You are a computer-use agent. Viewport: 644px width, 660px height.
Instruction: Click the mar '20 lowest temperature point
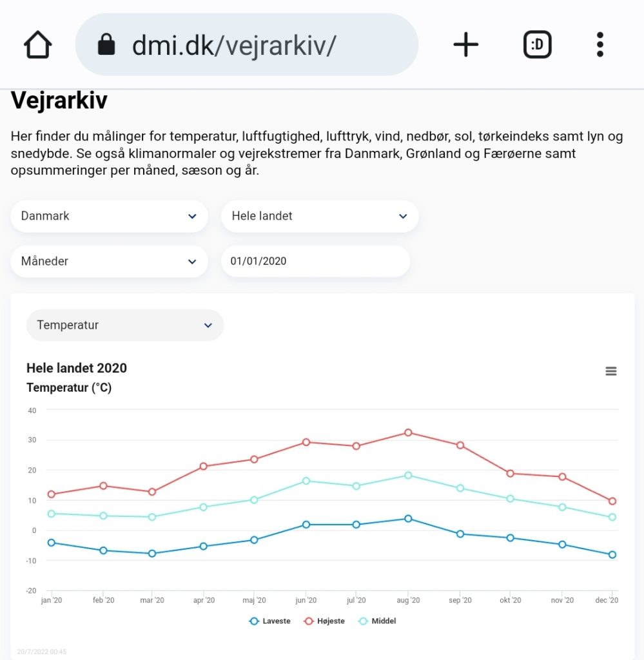[152, 554]
